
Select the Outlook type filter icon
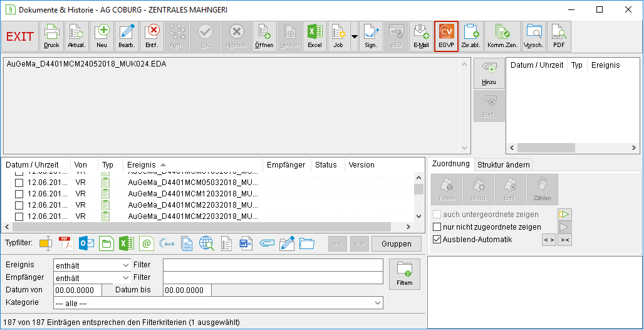point(86,243)
